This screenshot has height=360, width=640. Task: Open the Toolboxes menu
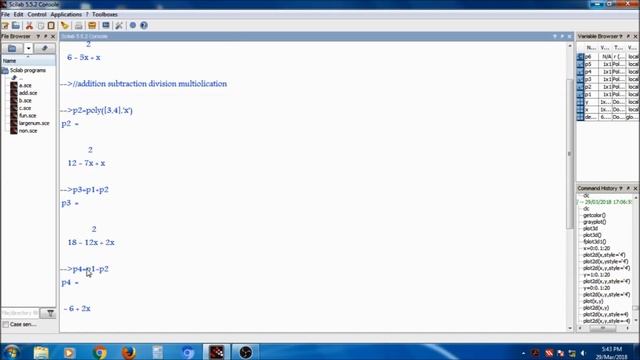105,14
